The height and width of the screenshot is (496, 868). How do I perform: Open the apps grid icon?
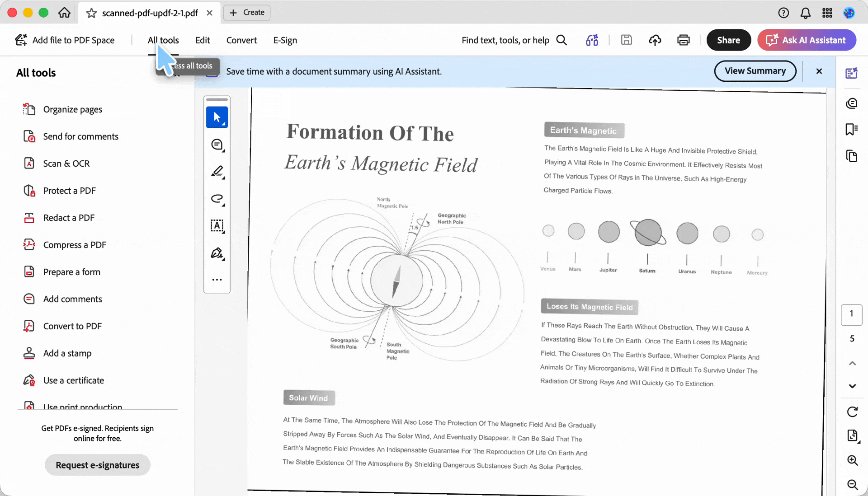(x=827, y=13)
